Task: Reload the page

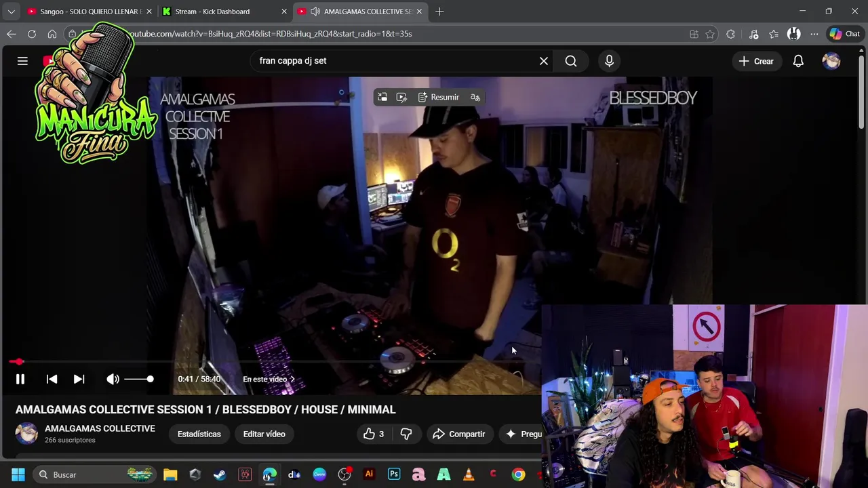Action: [x=32, y=34]
